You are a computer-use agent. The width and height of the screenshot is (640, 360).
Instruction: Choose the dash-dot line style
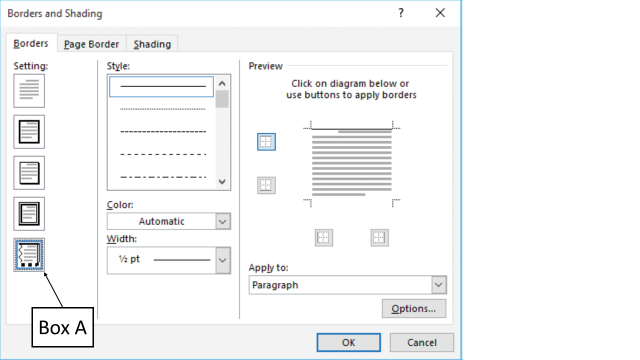coord(162,177)
